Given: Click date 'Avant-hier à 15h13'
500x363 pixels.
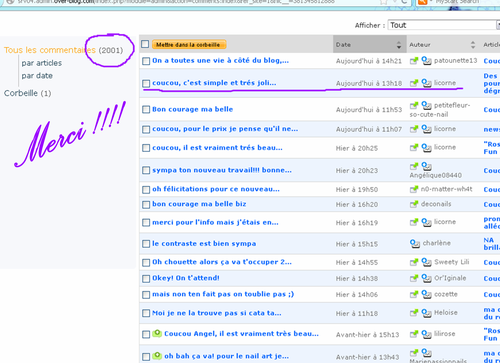Looking at the screenshot, I should click(367, 334).
